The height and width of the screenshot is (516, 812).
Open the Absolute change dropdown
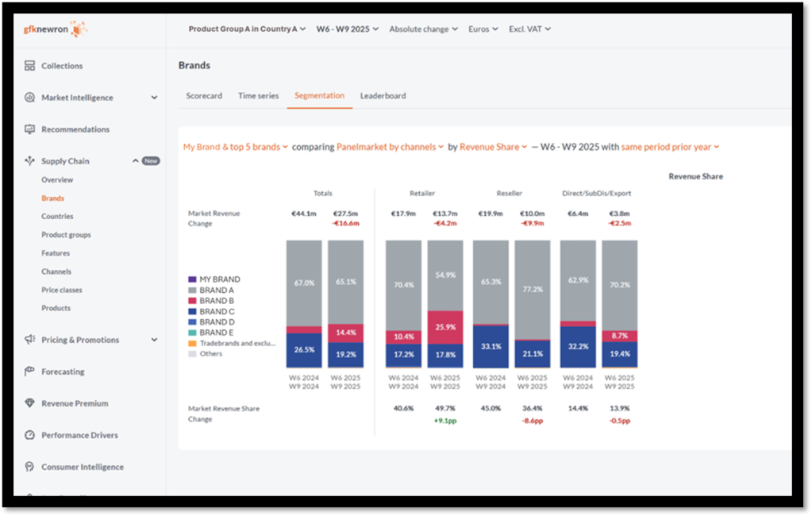[x=424, y=29]
